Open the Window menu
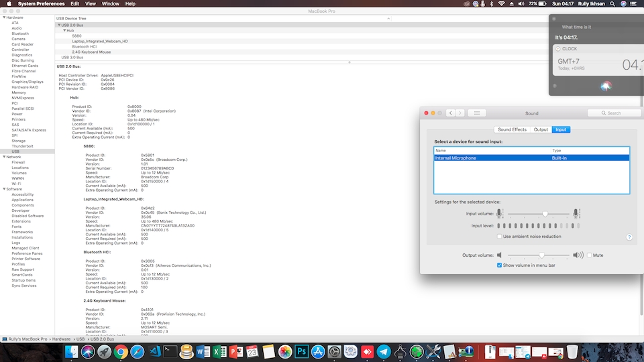The height and width of the screenshot is (362, 644). tap(111, 4)
